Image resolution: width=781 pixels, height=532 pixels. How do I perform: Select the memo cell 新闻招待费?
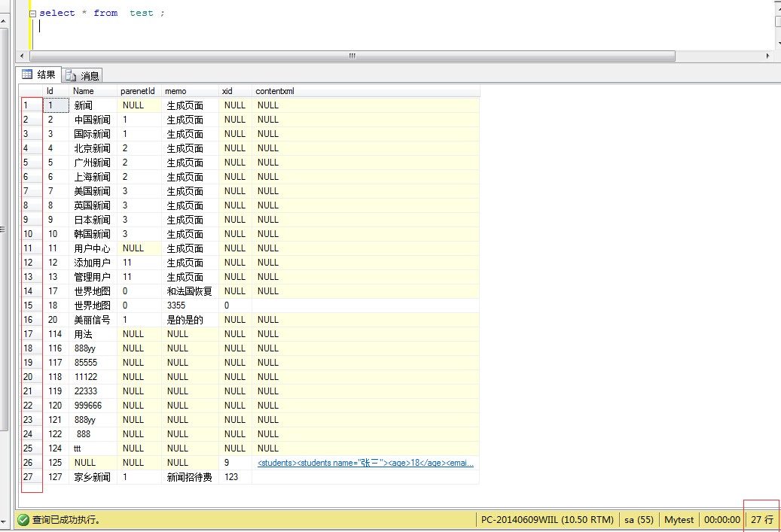click(x=190, y=477)
